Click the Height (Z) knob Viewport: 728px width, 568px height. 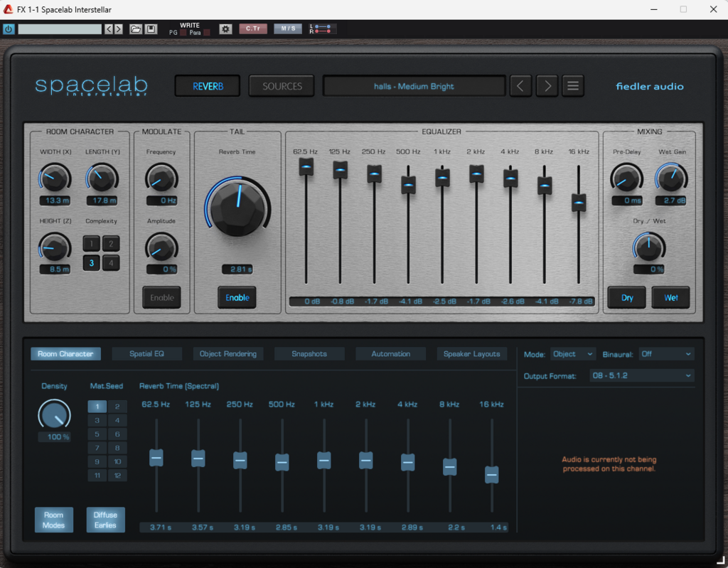coord(55,247)
